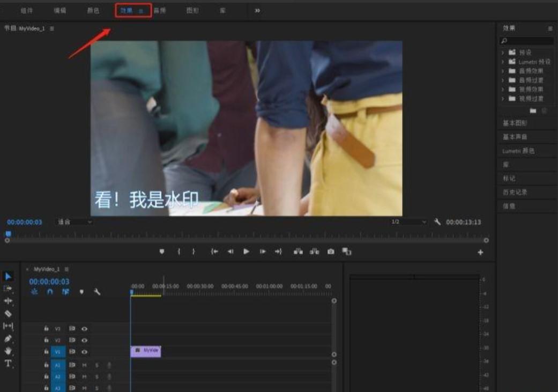558x392 pixels.
Task: Mute the A1 audio track
Action: pos(84,365)
